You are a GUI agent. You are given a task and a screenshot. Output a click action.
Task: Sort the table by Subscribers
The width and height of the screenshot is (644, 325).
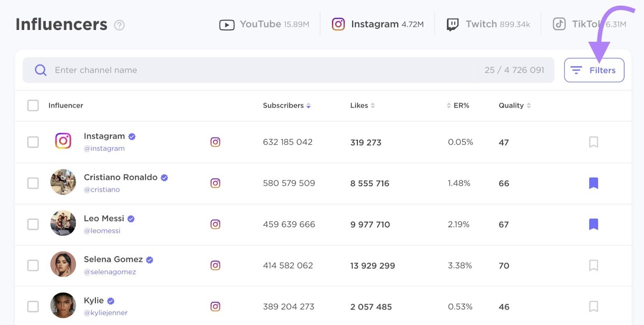pos(287,106)
